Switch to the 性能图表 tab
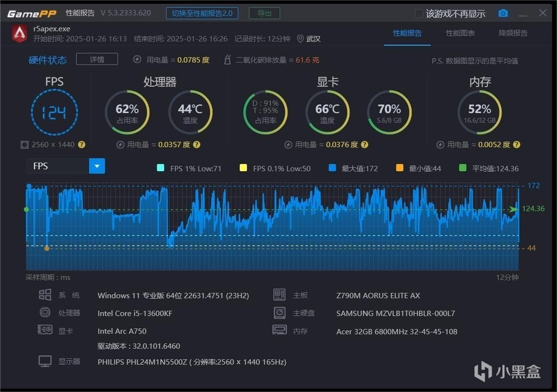The height and width of the screenshot is (392, 557). [460, 33]
